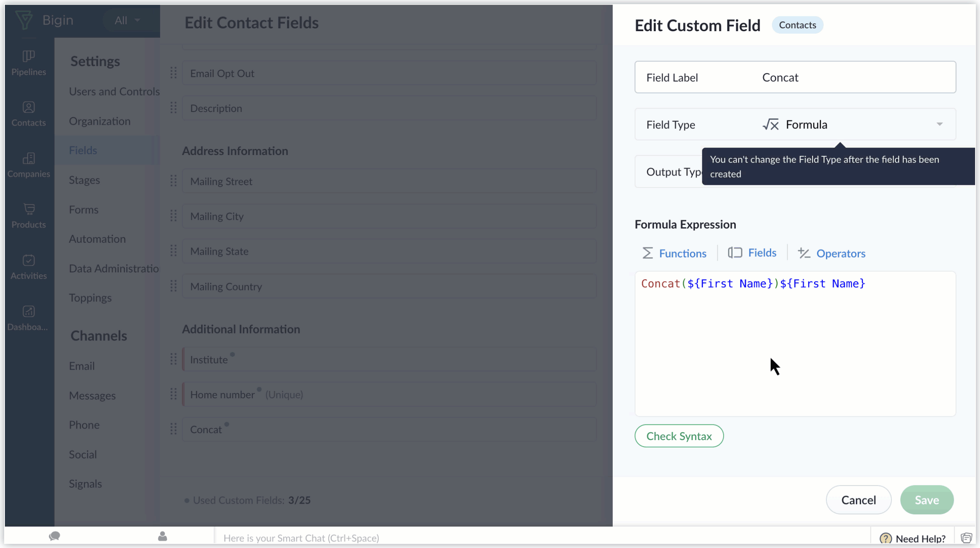Click the contact person icon in bottom bar
Screen dimensions: 980x548
163,536
